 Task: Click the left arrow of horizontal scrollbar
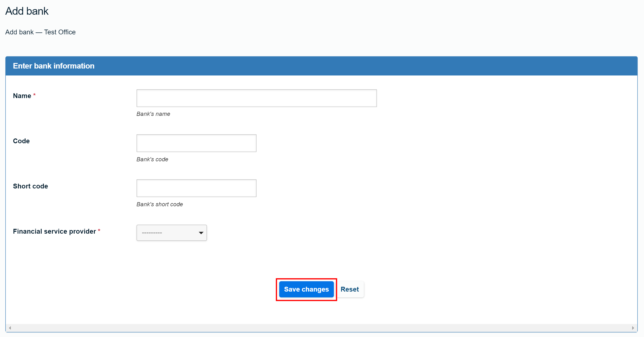(x=10, y=328)
